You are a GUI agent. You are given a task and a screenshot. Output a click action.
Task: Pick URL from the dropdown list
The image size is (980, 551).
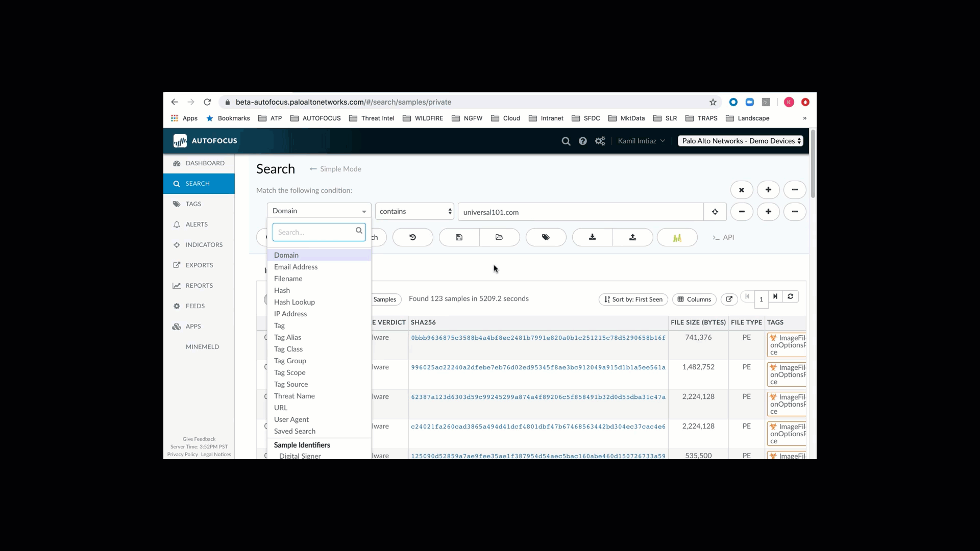pyautogui.click(x=319, y=408)
